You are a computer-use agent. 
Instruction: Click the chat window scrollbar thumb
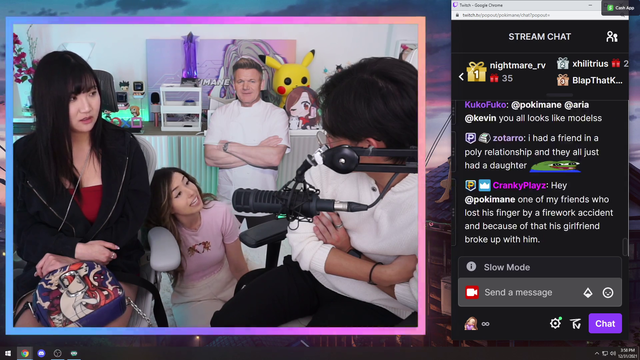tap(625, 247)
